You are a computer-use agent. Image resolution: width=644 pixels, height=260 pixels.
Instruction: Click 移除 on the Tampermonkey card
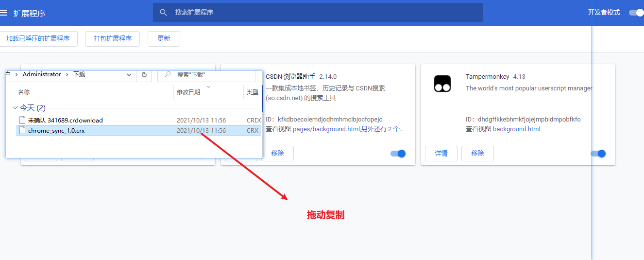click(477, 154)
